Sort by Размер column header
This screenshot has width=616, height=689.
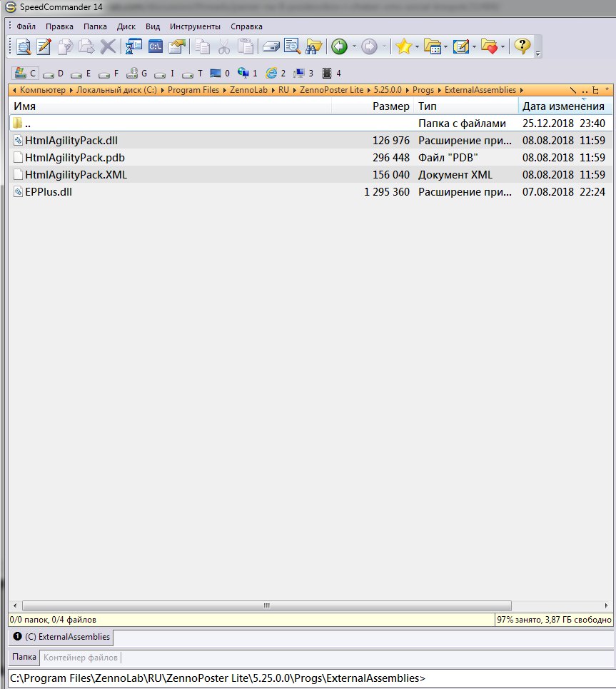click(373, 106)
